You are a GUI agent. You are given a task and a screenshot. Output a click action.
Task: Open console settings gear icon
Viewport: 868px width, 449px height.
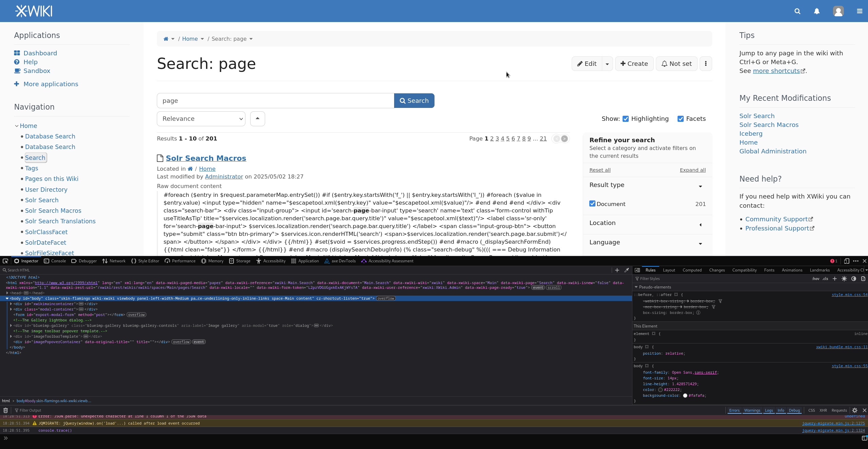point(855,410)
